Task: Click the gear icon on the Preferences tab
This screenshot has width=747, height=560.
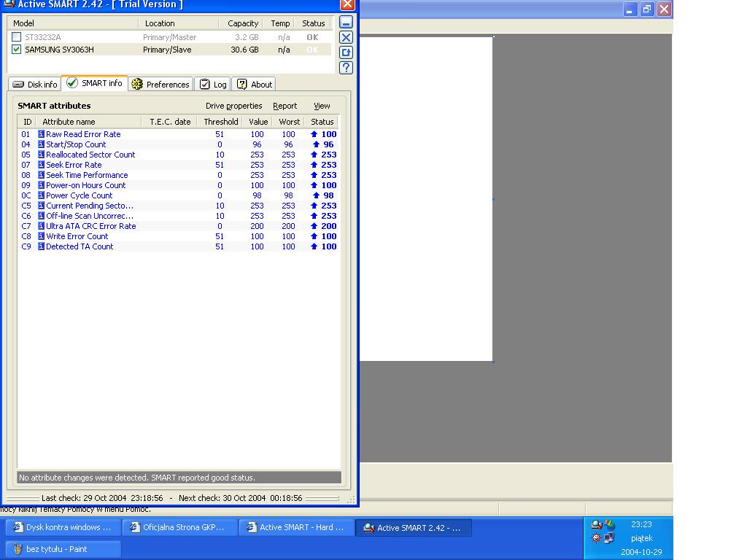Action: tap(136, 84)
